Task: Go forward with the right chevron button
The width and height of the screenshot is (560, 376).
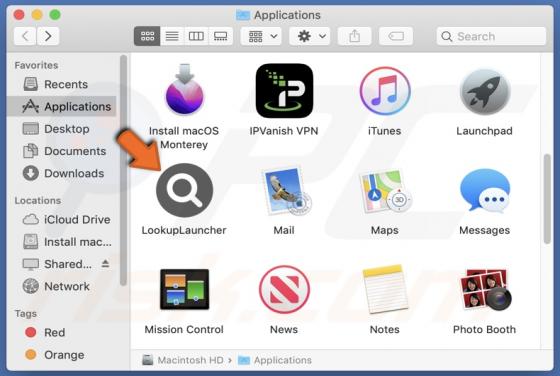Action: [x=48, y=36]
